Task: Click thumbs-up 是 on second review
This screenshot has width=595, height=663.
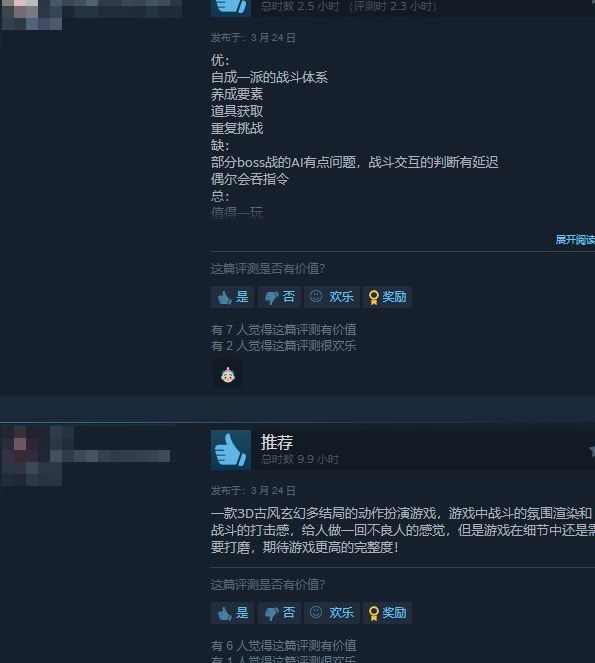Action: (233, 613)
